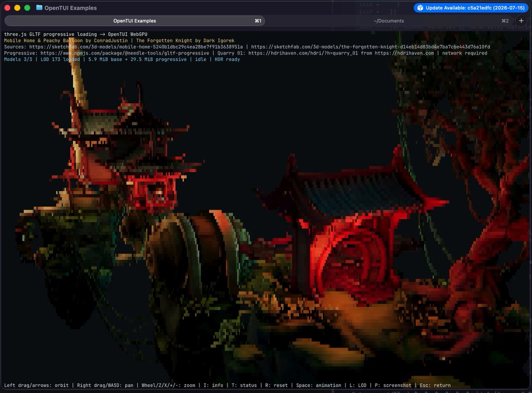Click the "T: status" hint in footer
The image size is (532, 393).
(244, 385)
